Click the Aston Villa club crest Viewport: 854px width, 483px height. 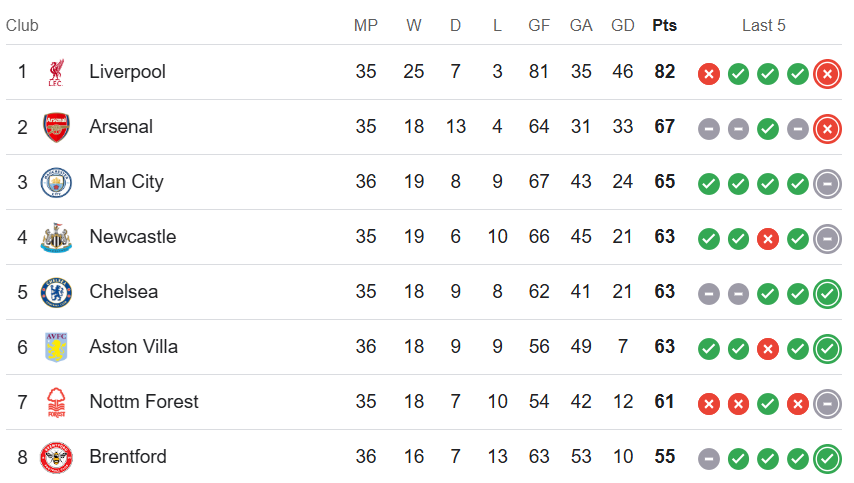coord(56,347)
